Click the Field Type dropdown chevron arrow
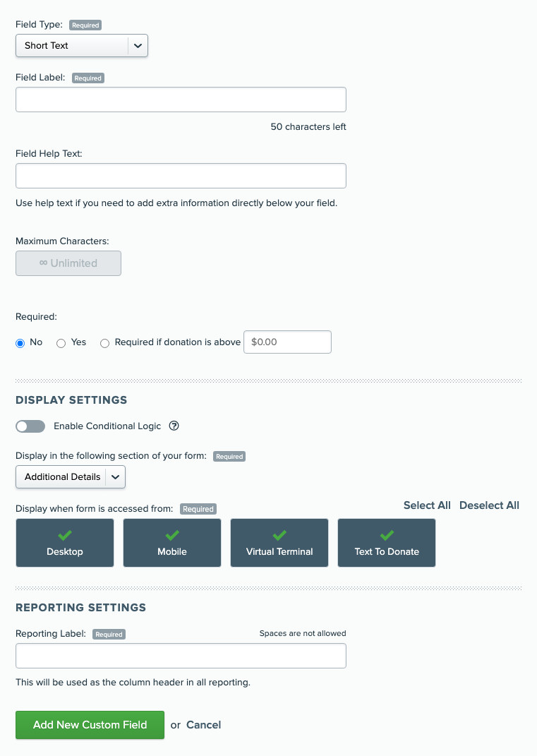Viewport: 537px width, 756px height. tap(138, 46)
